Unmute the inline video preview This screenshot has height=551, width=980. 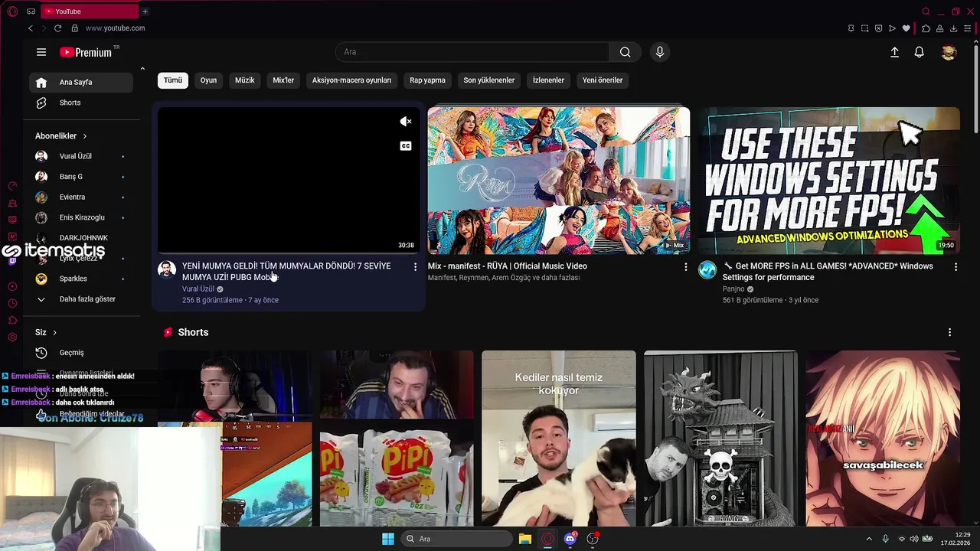[x=406, y=122]
